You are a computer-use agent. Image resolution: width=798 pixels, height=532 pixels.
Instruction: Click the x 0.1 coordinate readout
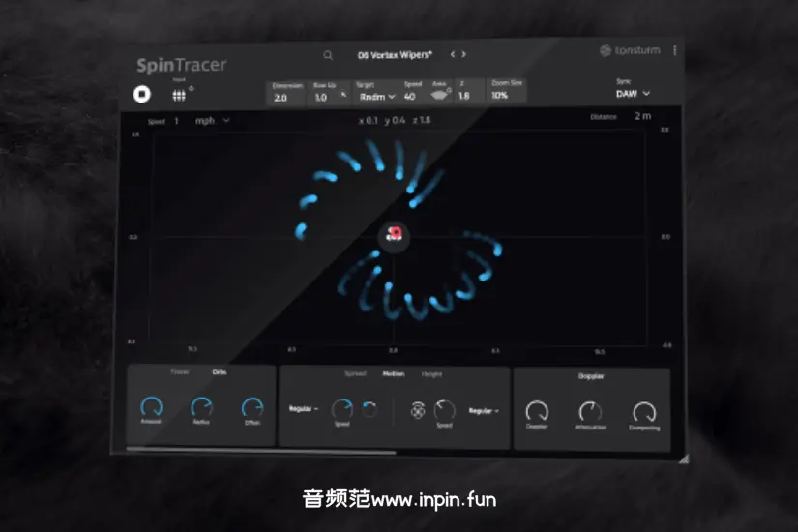tap(369, 121)
